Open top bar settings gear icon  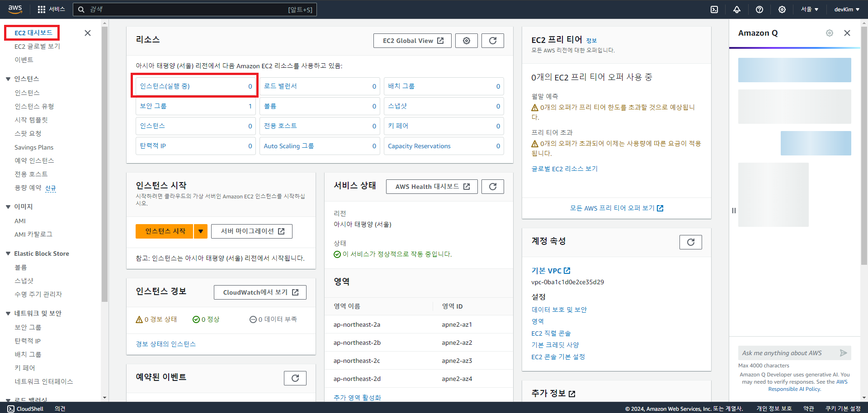tap(782, 9)
